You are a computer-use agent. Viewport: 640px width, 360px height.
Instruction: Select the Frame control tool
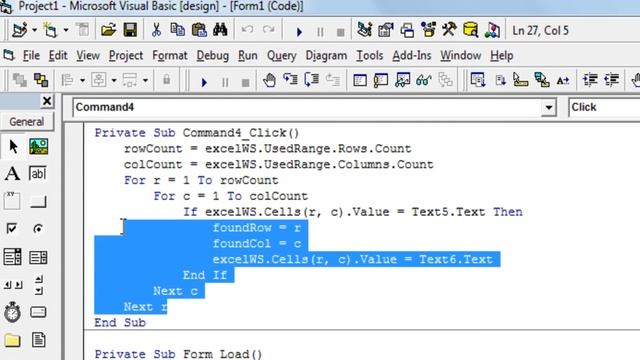[x=12, y=201]
